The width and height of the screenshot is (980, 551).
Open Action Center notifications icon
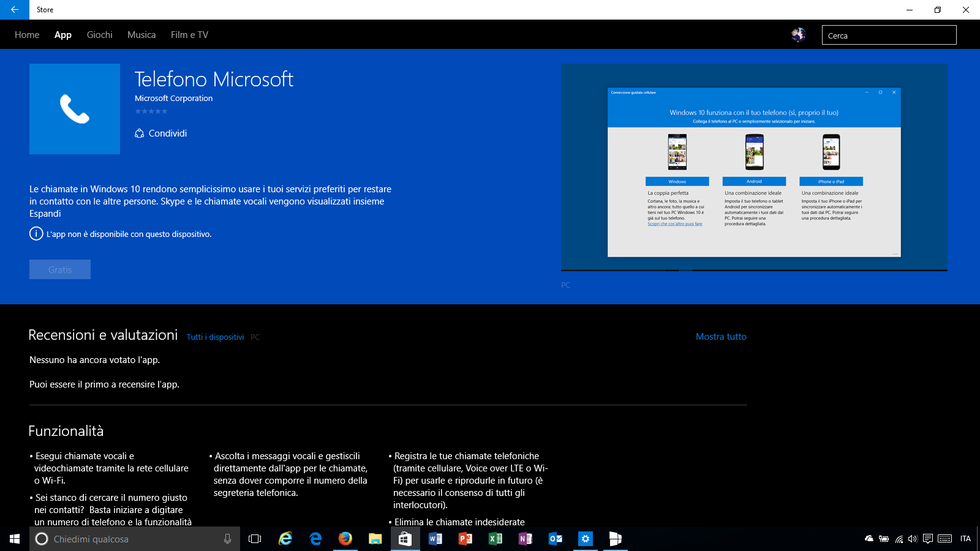pyautogui.click(x=928, y=539)
